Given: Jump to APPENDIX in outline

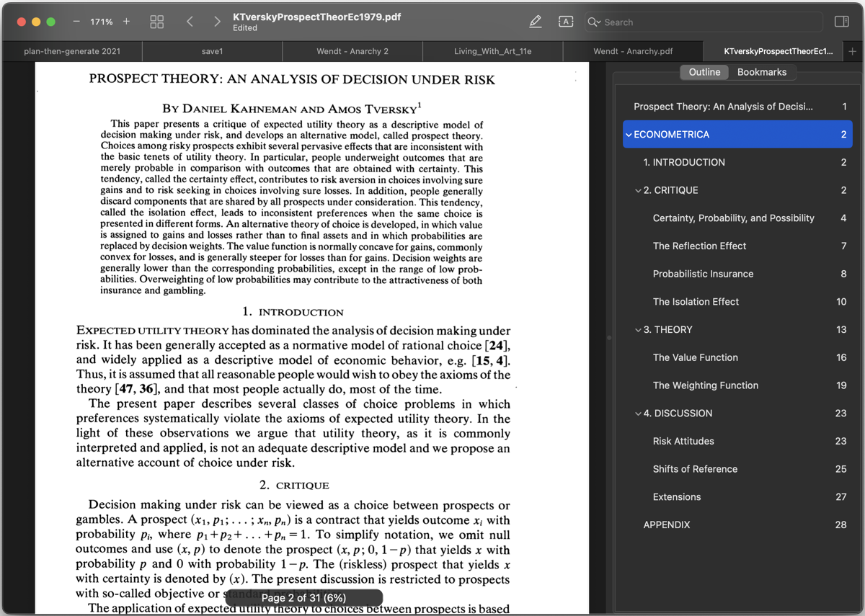Looking at the screenshot, I should point(737,525).
